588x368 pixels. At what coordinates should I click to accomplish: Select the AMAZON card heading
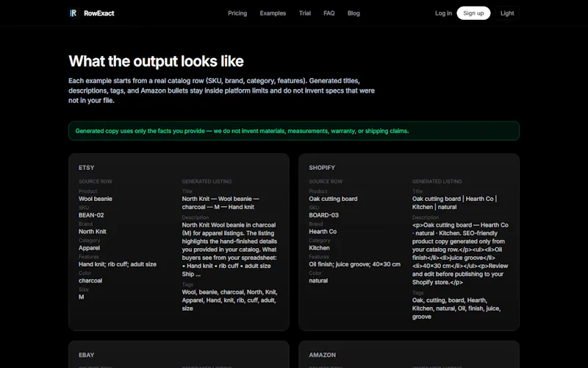pyautogui.click(x=322, y=355)
